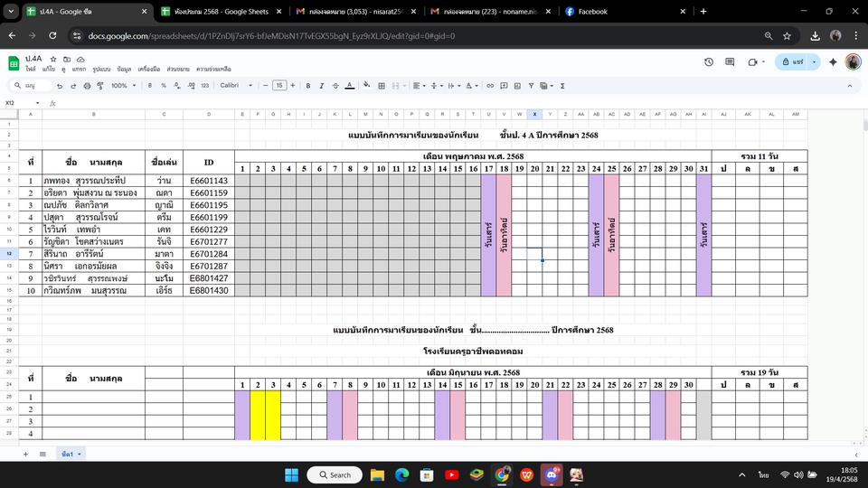Open the text color picker
Viewport: 868px width, 488px height.
pyautogui.click(x=350, y=86)
